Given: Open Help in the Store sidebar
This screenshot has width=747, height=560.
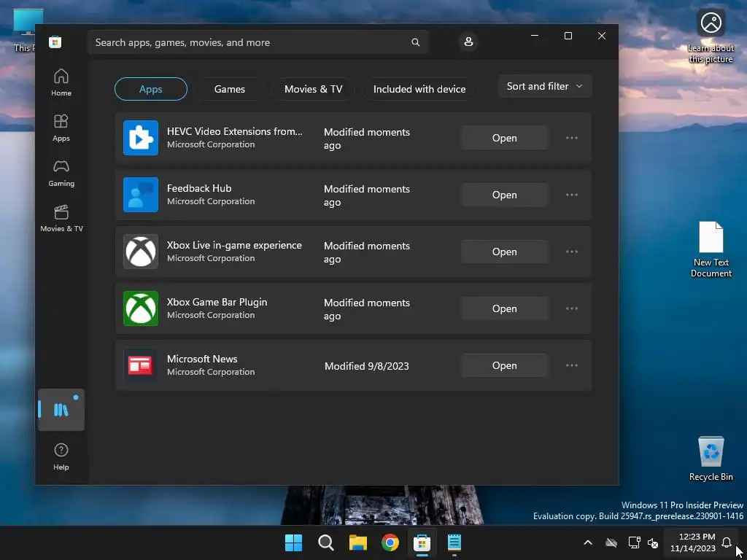Looking at the screenshot, I should tap(61, 456).
